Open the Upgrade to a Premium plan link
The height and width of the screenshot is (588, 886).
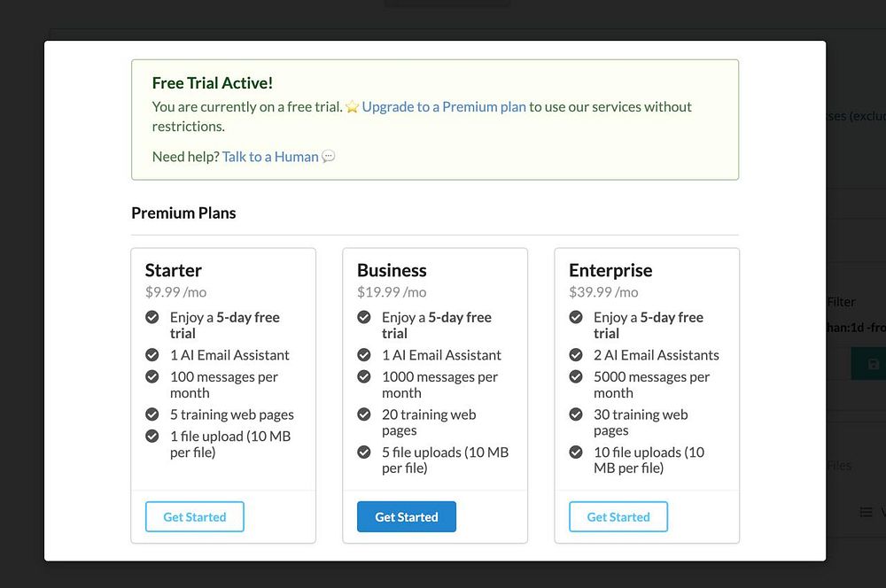[x=444, y=107]
